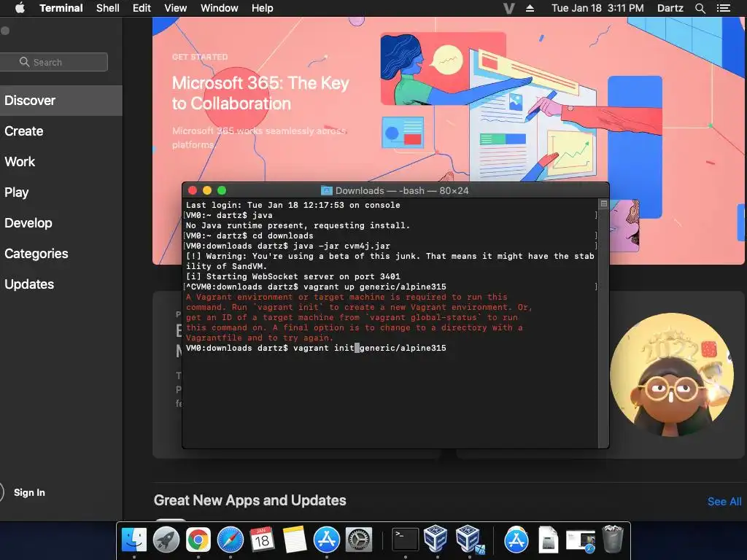747x560 pixels.
Task: Click the 'No Java runtime present' line
Action: click(298, 226)
